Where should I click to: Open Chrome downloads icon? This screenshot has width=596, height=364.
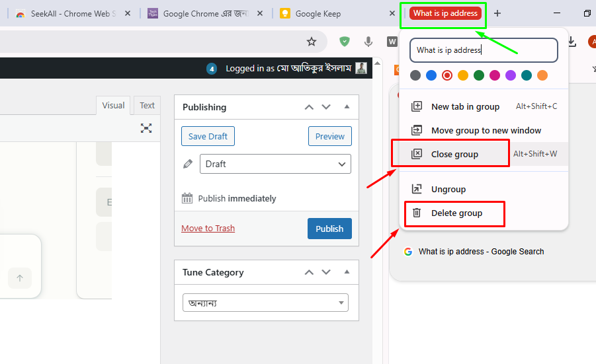(572, 42)
